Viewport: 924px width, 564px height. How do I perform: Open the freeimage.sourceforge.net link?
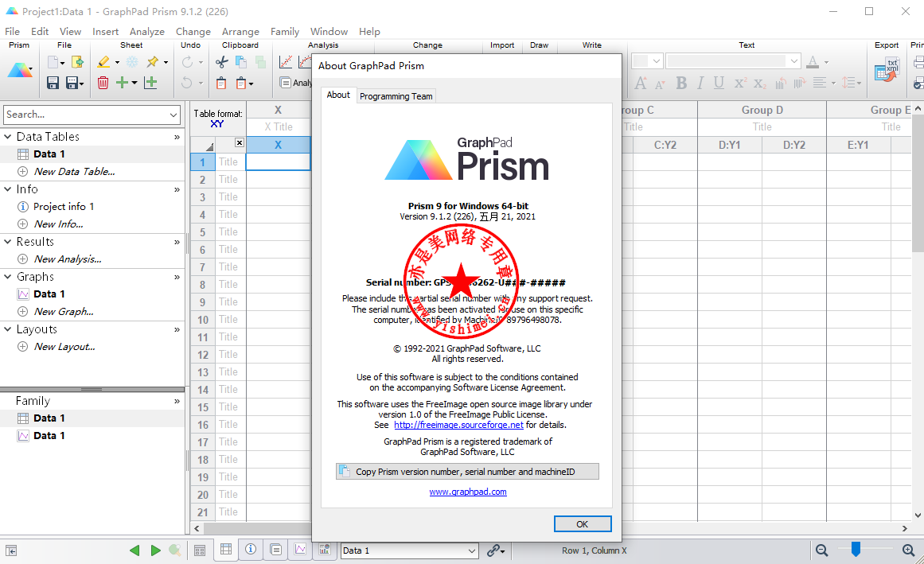pos(458,425)
